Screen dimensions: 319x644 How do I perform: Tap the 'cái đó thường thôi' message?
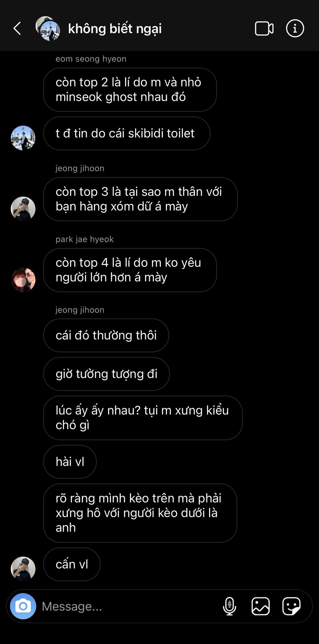tap(106, 335)
